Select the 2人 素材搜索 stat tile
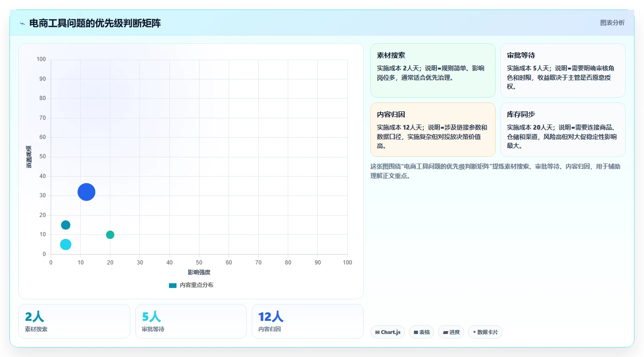 click(74, 321)
